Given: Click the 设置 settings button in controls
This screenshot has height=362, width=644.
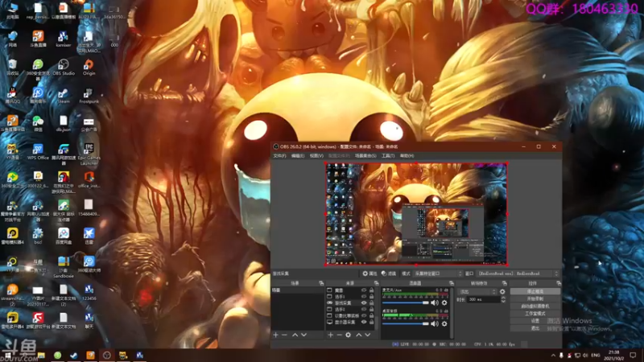Looking at the screenshot, I should pos(535,320).
